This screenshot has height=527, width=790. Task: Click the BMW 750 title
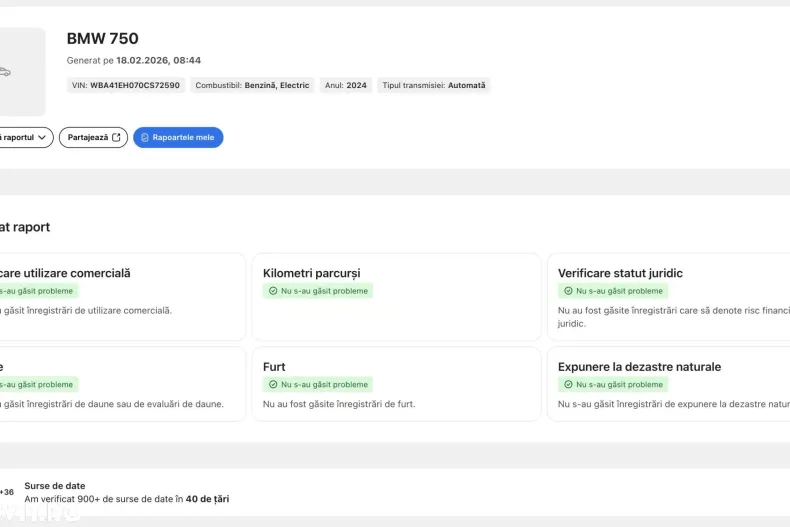(102, 38)
